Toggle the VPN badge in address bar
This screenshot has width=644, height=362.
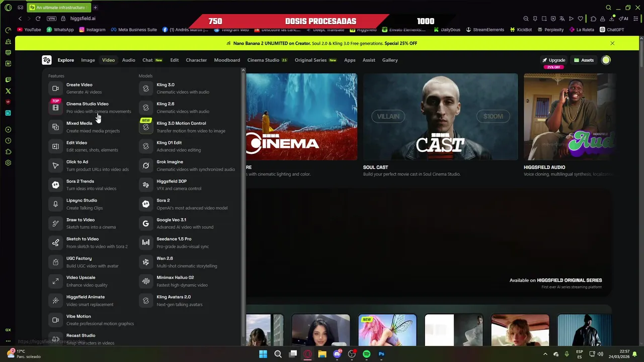[51, 18]
